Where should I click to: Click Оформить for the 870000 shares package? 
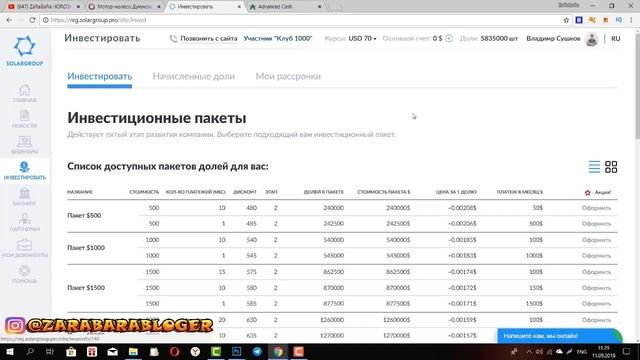596,288
